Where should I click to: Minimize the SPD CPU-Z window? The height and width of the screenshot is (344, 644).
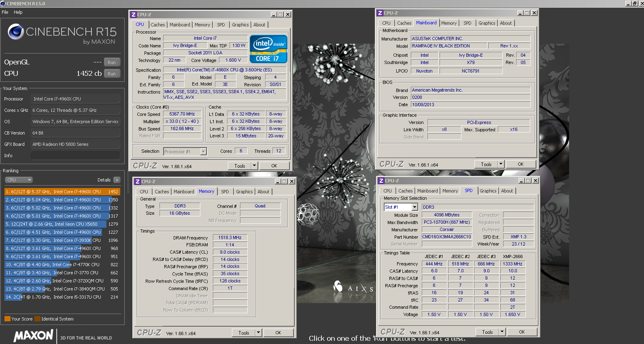coord(521,181)
